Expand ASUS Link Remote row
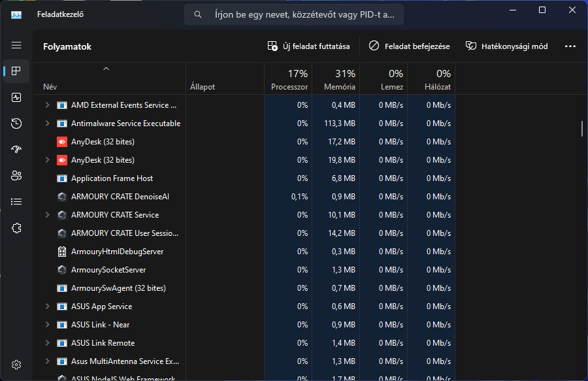 coord(47,343)
